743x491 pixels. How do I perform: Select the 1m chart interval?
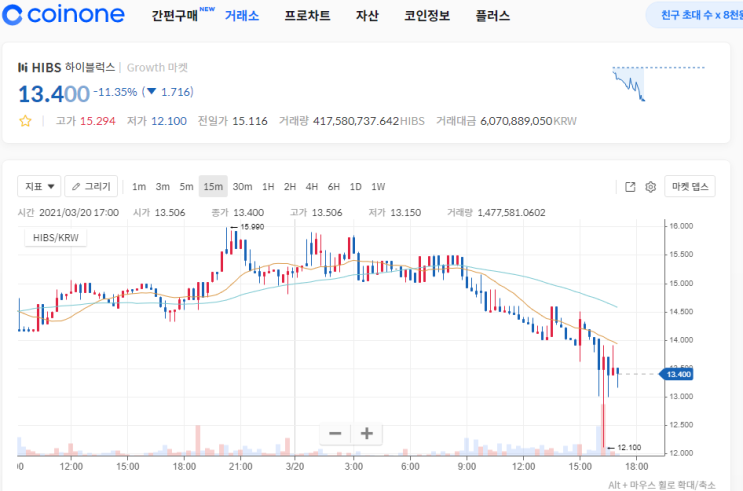point(139,187)
